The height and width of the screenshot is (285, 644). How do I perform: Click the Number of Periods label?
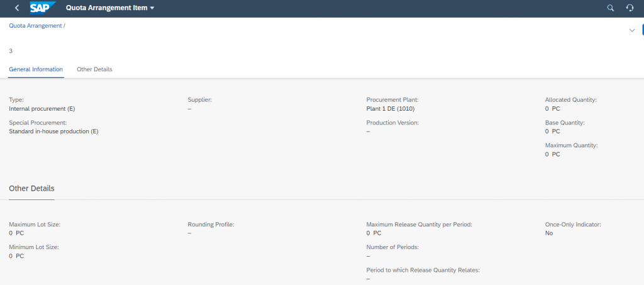click(392, 247)
